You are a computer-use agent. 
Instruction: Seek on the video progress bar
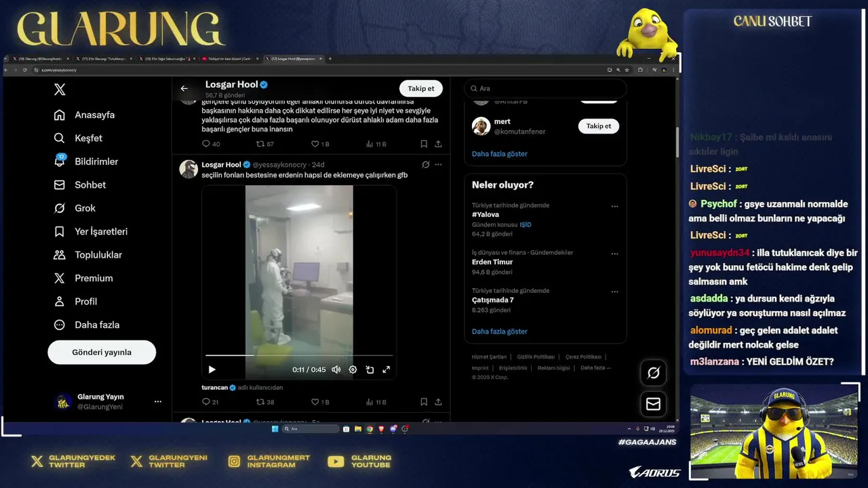pyautogui.click(x=299, y=355)
